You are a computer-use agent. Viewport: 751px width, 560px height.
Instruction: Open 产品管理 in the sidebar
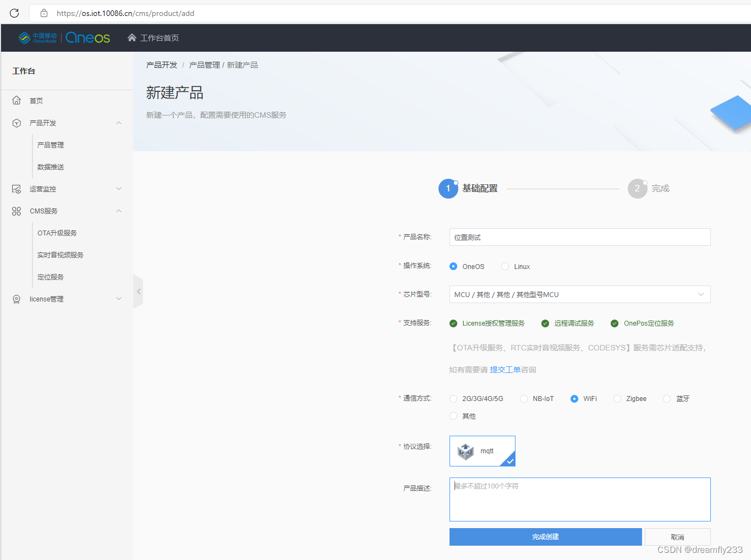coord(51,145)
